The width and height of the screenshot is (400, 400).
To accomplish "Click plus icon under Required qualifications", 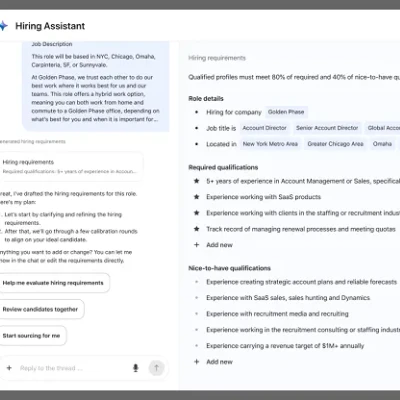I will (x=197, y=245).
